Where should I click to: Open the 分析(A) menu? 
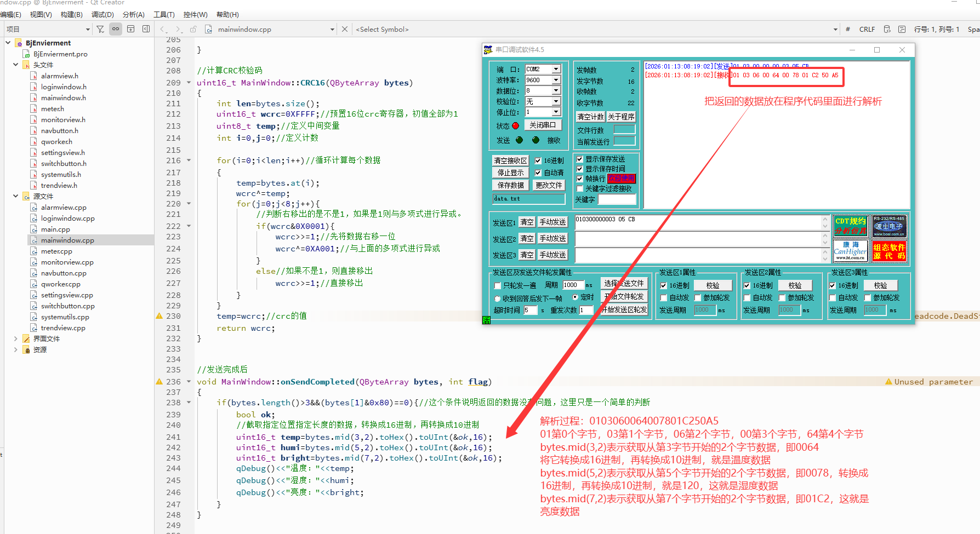tap(133, 14)
